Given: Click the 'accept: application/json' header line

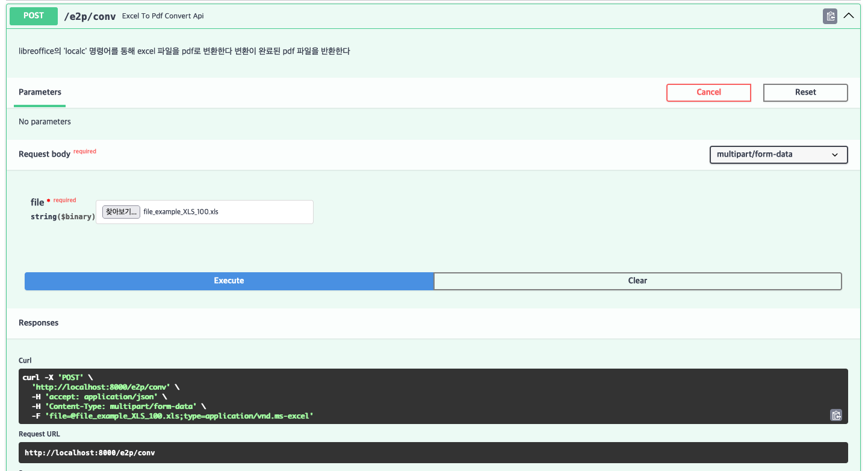Looking at the screenshot, I should coord(99,396).
